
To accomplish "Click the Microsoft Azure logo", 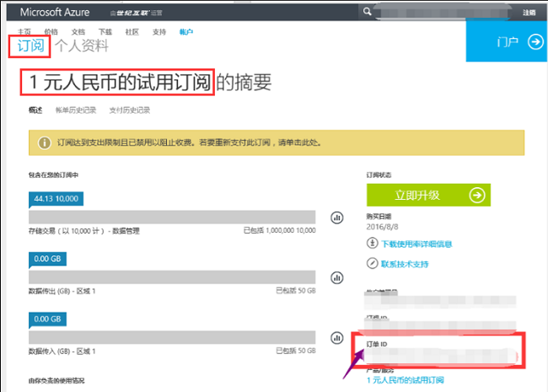I will click(55, 13).
